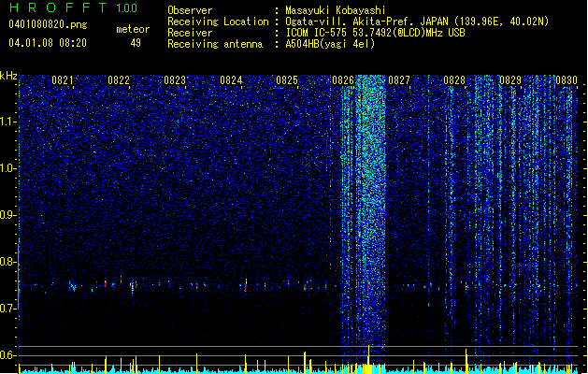Click the location text Ogata-vill. Akita-Pref. JAPAN

coord(366,22)
